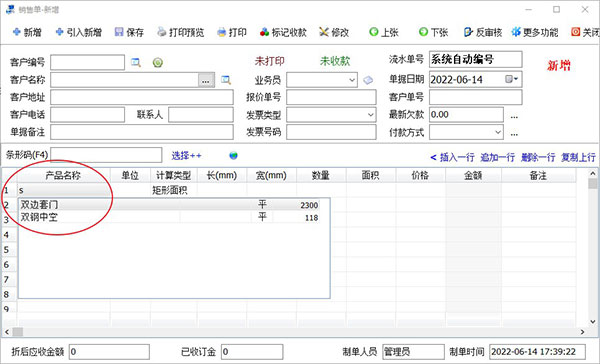Click the 选择++ link

pos(186,155)
